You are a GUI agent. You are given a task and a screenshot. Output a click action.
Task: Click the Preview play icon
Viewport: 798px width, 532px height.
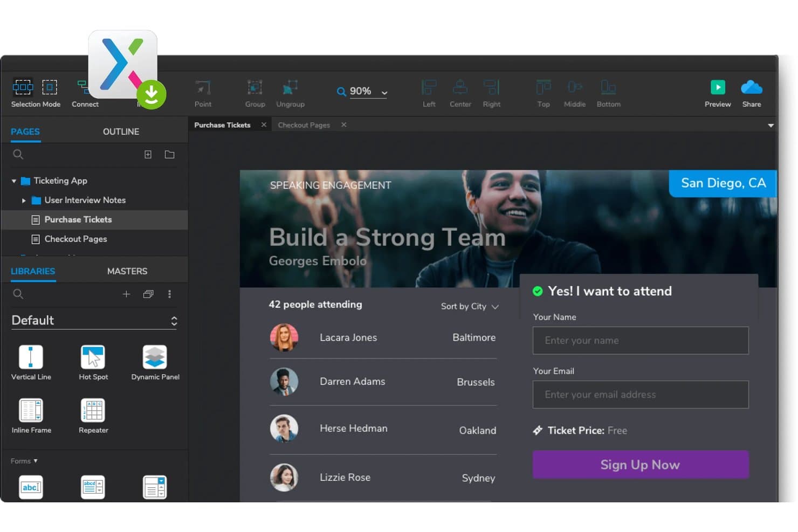717,87
